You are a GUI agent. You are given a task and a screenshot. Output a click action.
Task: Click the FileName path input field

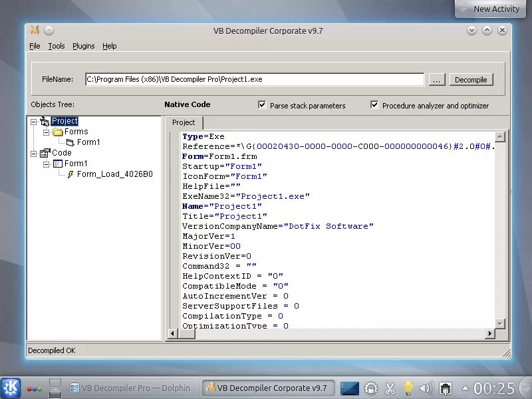point(255,79)
